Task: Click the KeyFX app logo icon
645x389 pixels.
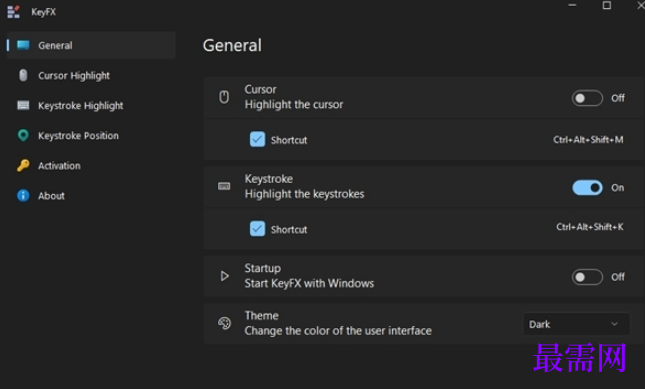Action: tap(14, 12)
